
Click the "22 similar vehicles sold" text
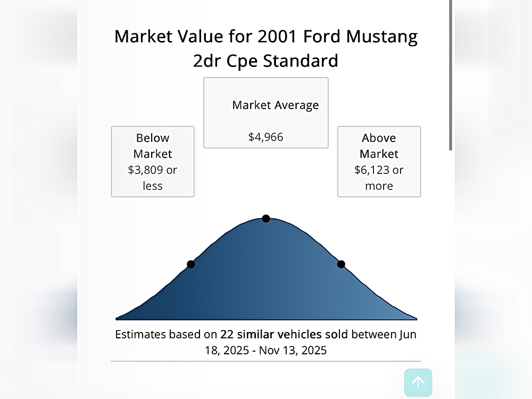284,335
